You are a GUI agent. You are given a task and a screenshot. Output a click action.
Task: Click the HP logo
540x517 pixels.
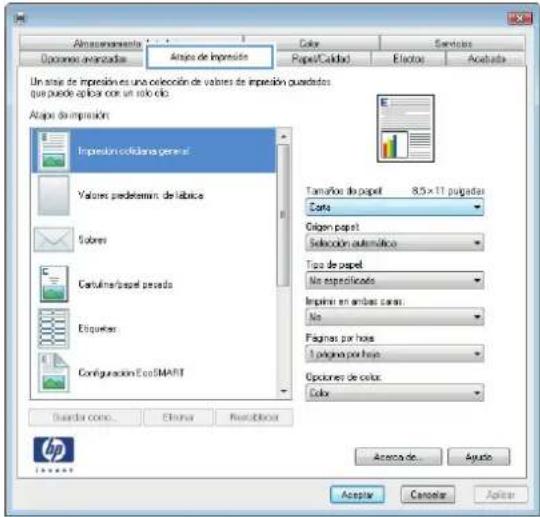53,450
